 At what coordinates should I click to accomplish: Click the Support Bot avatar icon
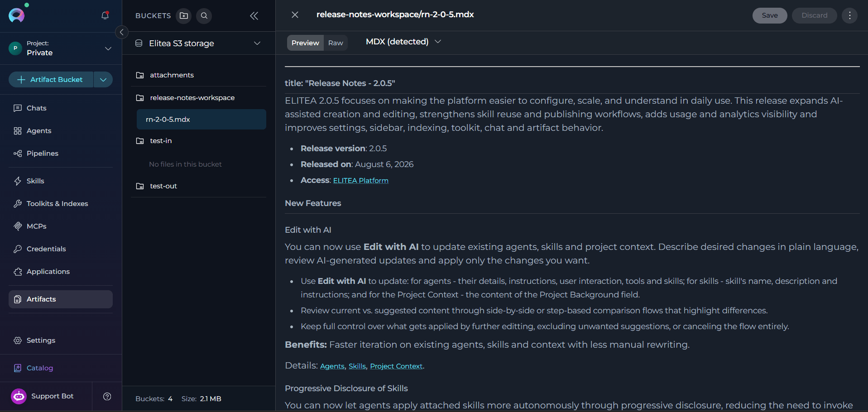[19, 397]
